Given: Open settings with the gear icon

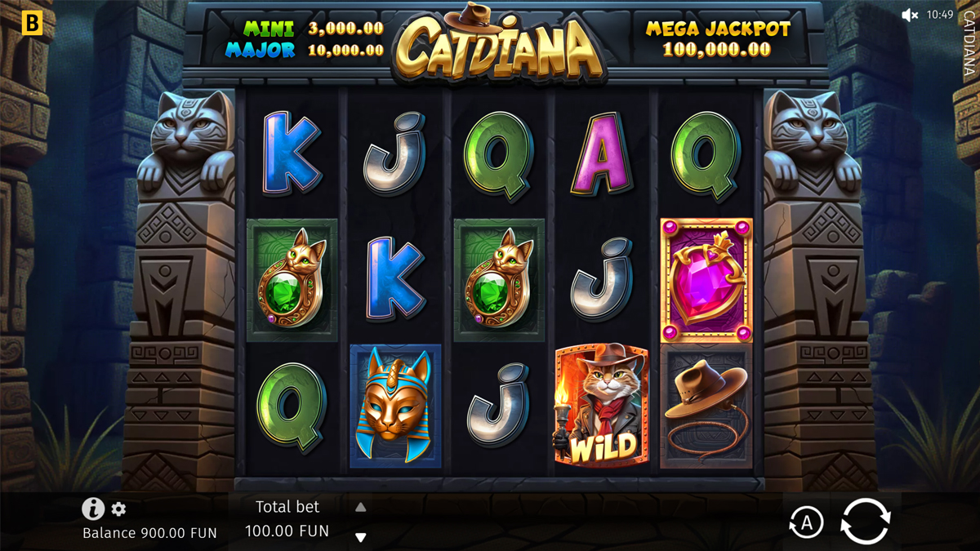Looking at the screenshot, I should point(119,509).
